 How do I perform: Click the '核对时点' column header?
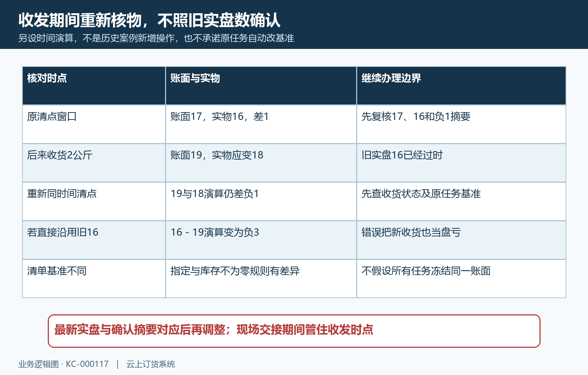[94, 86]
